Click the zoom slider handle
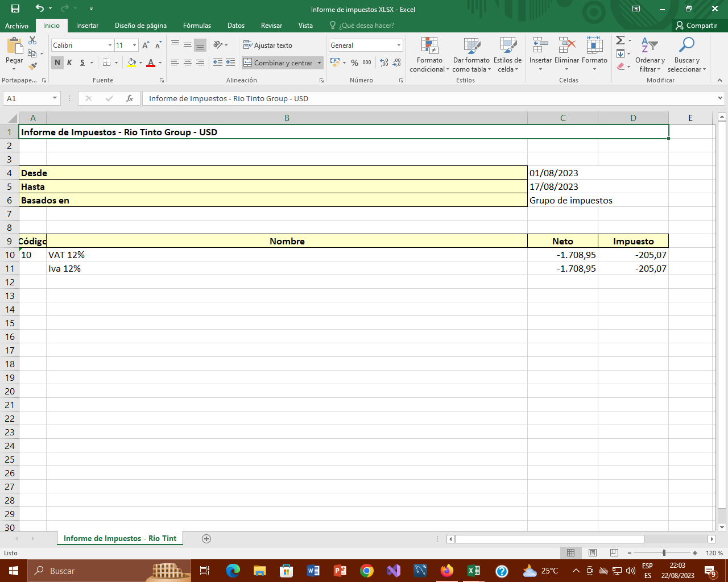Image resolution: width=728 pixels, height=582 pixels. [x=664, y=553]
